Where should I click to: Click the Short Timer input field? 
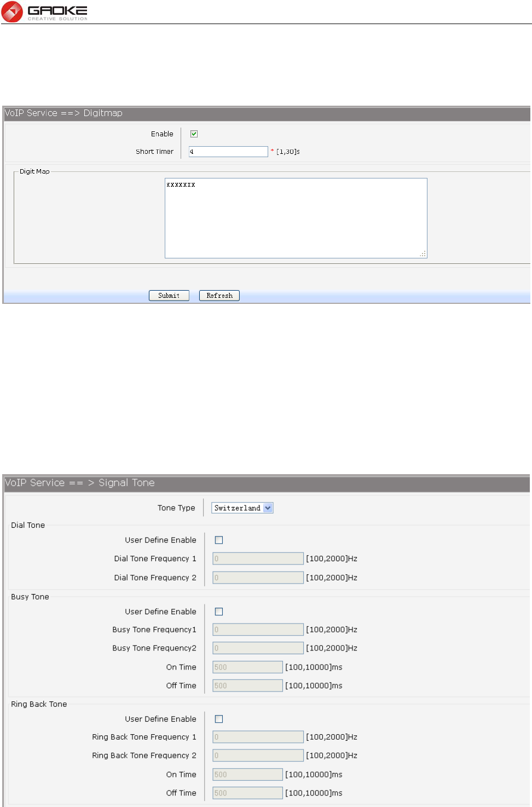pyautogui.click(x=228, y=152)
